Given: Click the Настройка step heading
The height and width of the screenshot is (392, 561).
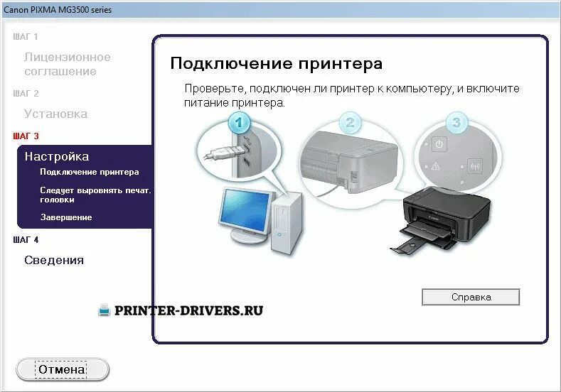Looking at the screenshot, I should (x=57, y=156).
